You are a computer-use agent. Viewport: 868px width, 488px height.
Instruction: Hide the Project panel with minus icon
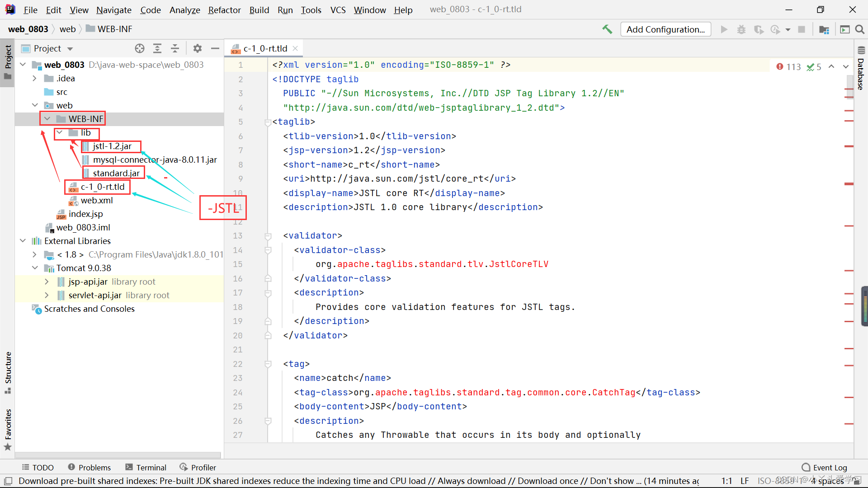click(215, 48)
